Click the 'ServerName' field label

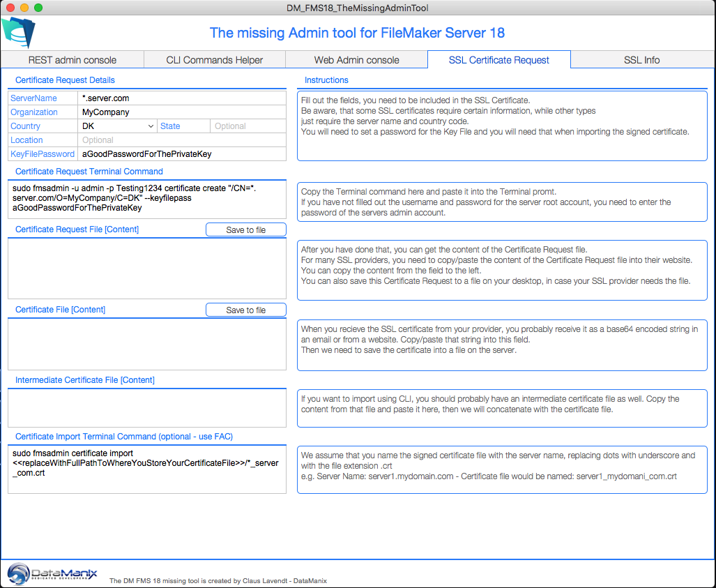pyautogui.click(x=33, y=98)
